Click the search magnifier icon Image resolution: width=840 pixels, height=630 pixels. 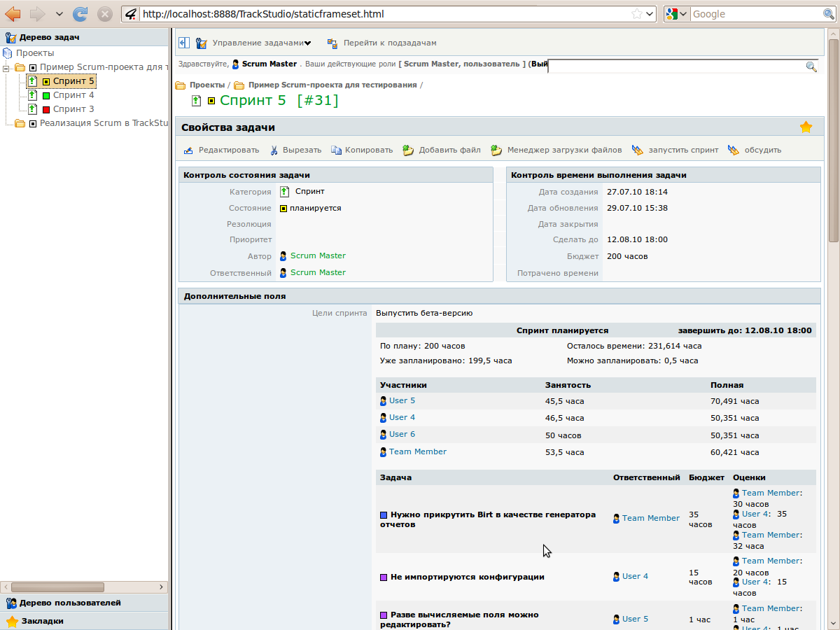[811, 66]
